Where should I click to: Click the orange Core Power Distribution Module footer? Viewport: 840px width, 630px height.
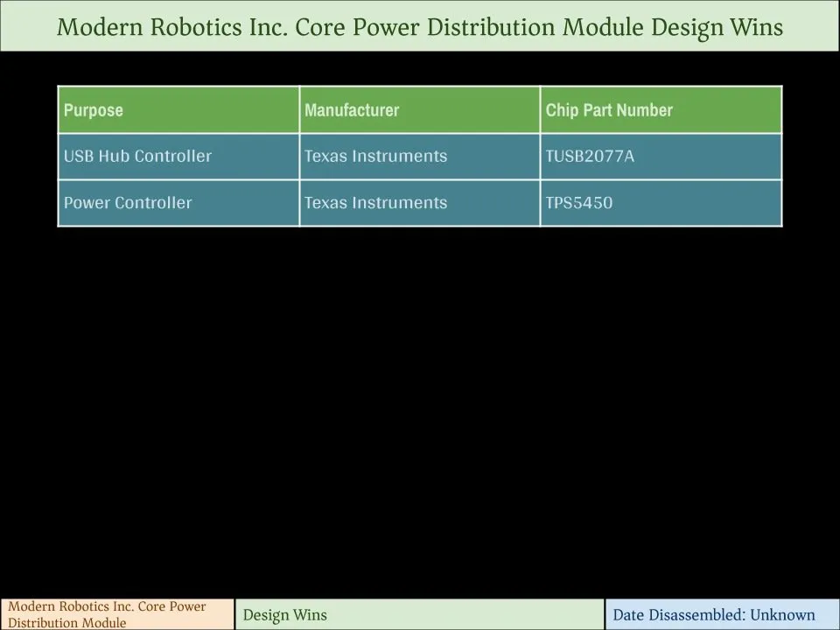(x=117, y=615)
